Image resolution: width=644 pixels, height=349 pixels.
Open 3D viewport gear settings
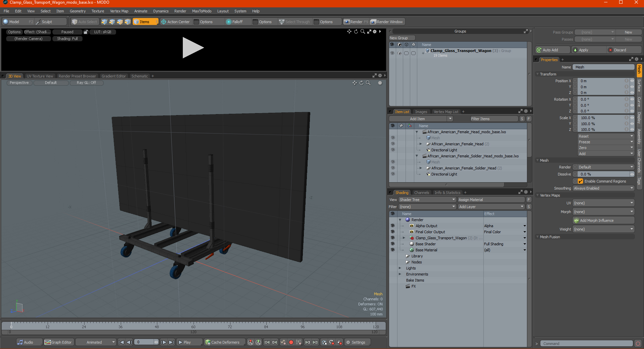pyautogui.click(x=380, y=83)
